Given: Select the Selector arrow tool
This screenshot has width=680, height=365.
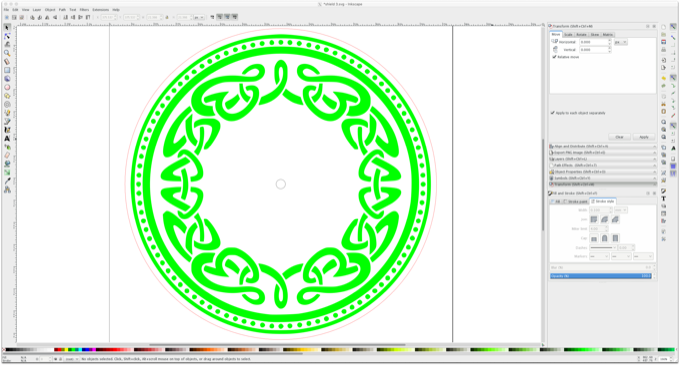Looking at the screenshot, I should point(7,28).
